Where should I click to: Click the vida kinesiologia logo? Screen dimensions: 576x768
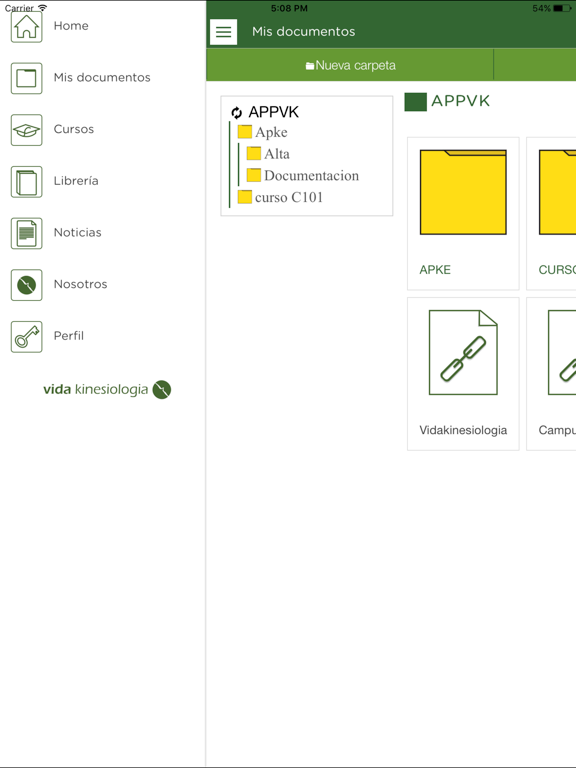click(x=107, y=389)
